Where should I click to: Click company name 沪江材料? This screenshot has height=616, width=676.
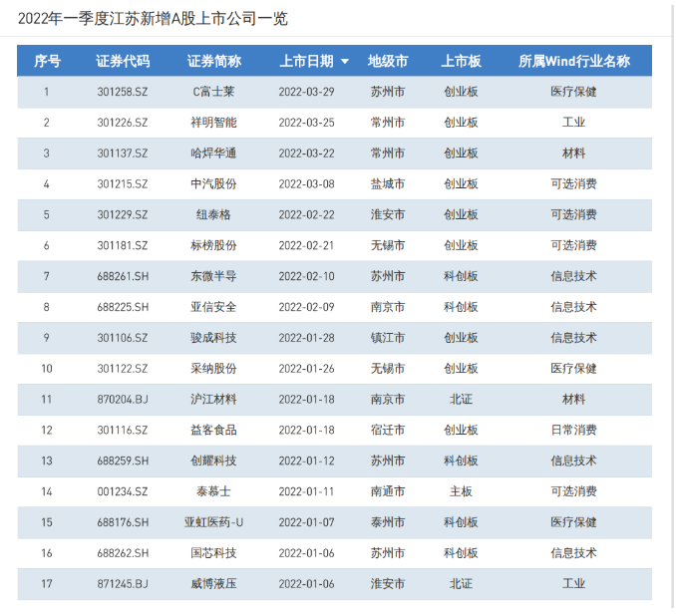click(213, 400)
